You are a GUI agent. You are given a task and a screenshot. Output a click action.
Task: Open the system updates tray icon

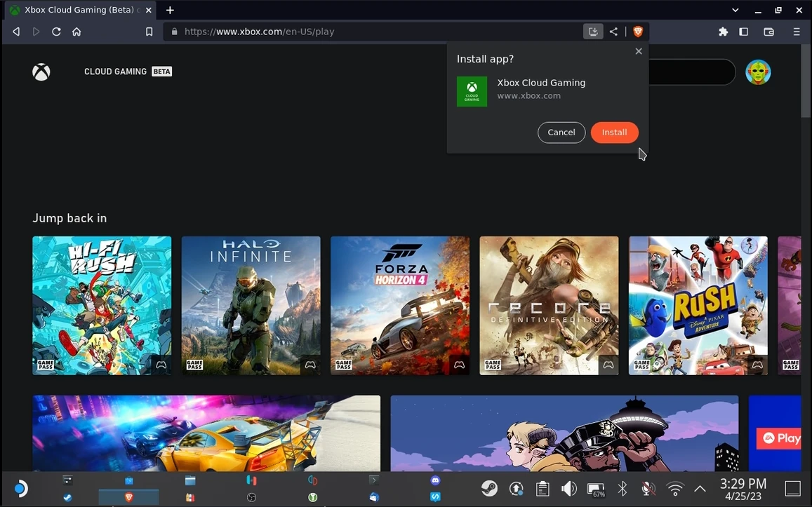[x=516, y=488]
